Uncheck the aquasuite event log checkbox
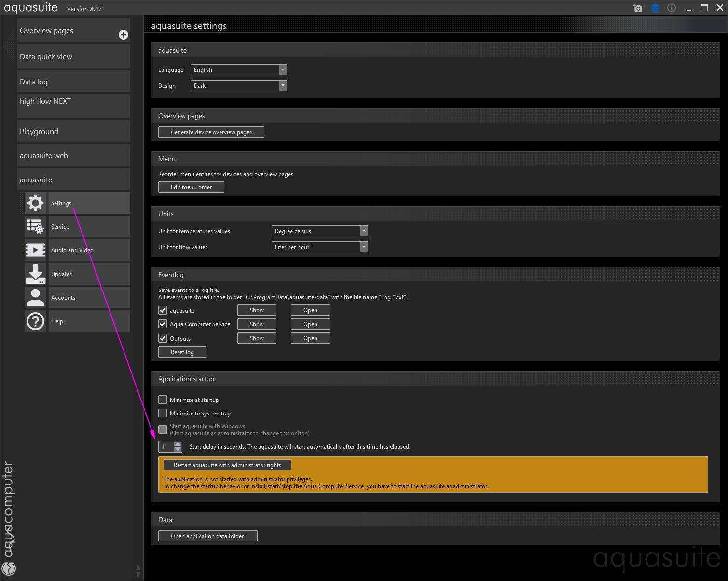Screen dimensions: 728x581 point(163,310)
